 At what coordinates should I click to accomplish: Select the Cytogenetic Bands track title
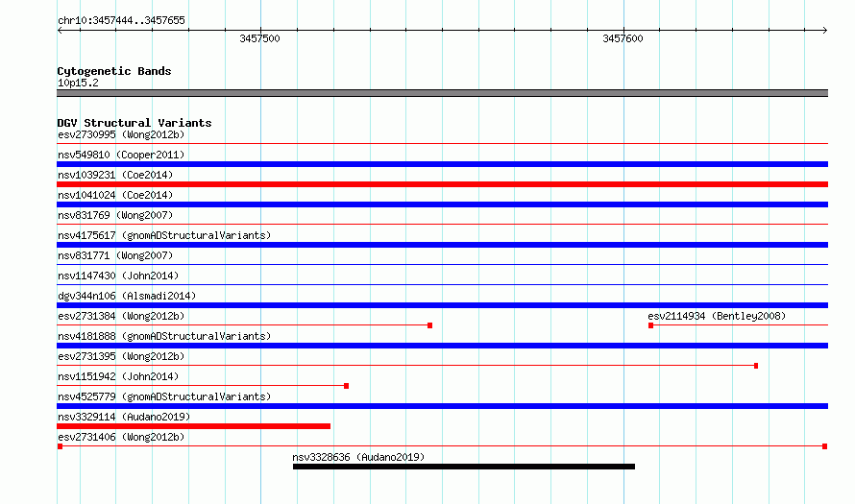[114, 71]
